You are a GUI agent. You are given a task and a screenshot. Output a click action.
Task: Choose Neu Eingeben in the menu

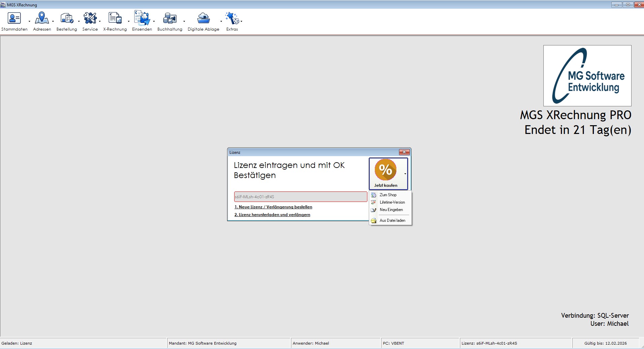tap(391, 210)
